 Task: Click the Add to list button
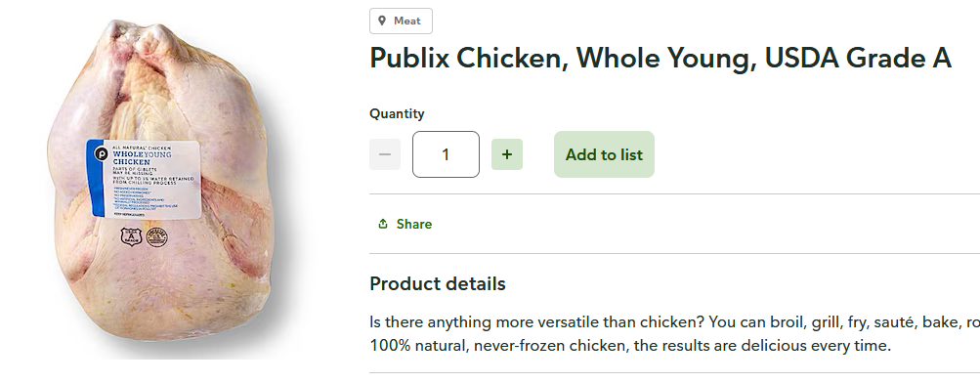coord(604,154)
